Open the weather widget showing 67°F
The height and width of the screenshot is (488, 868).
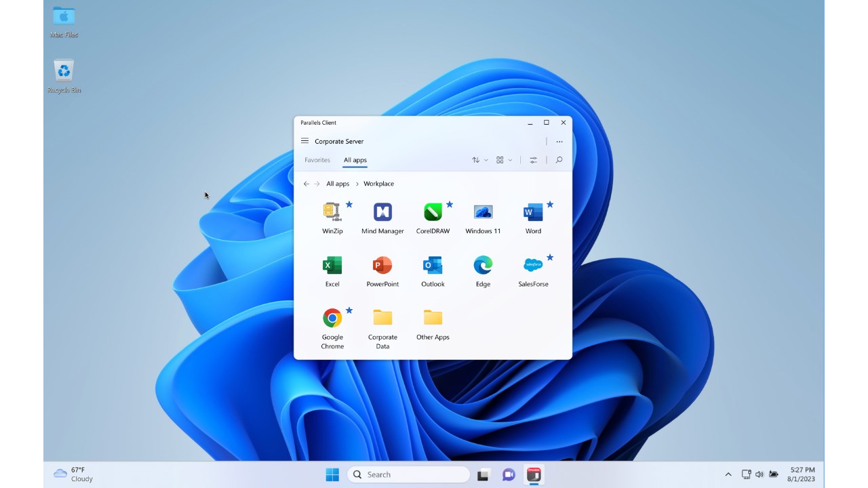(73, 474)
